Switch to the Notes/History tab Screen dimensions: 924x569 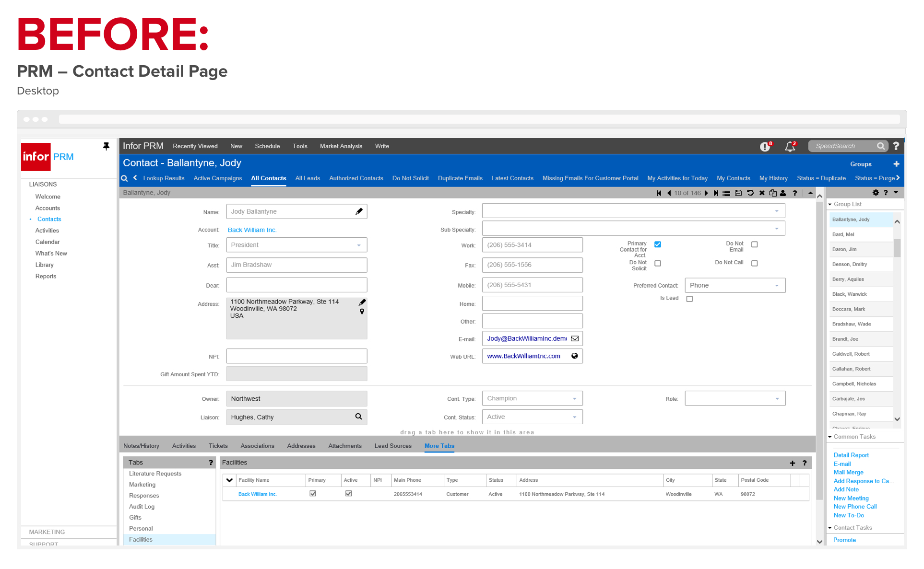(141, 446)
